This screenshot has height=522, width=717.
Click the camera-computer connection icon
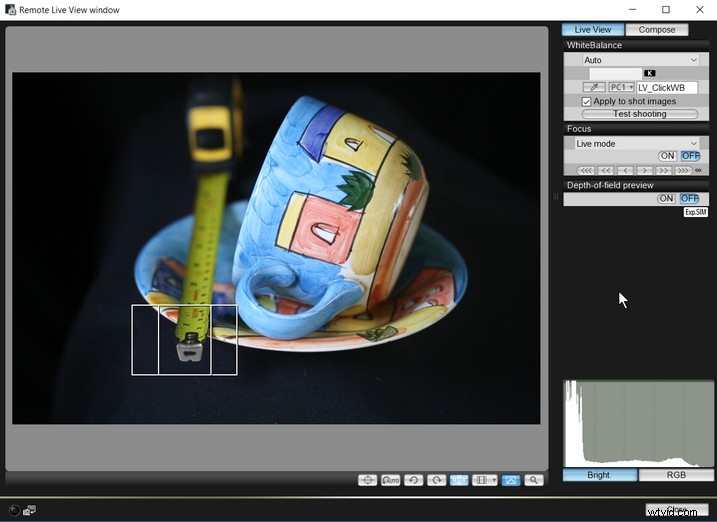30,510
